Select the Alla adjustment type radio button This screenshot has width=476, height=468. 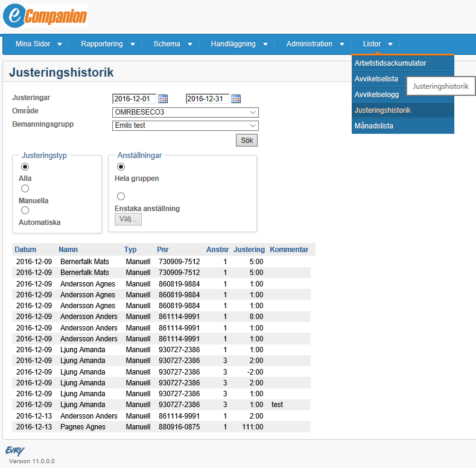(25, 166)
